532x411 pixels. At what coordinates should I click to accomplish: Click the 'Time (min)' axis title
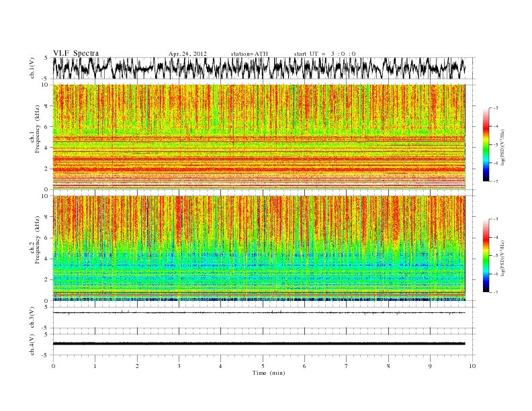pyautogui.click(x=269, y=373)
